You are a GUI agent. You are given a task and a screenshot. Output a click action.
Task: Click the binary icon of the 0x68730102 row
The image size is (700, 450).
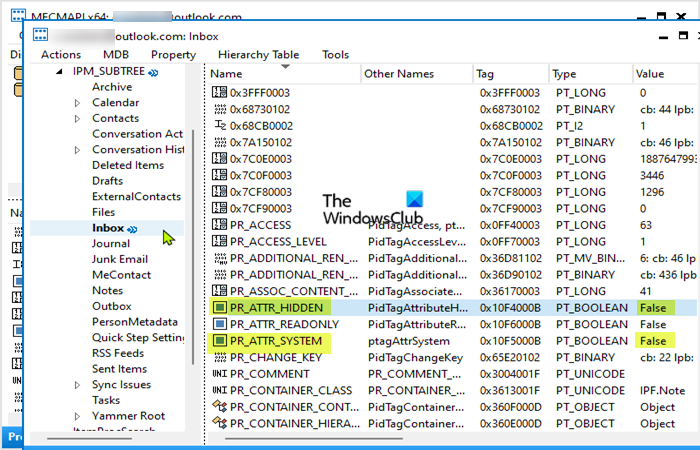point(220,109)
